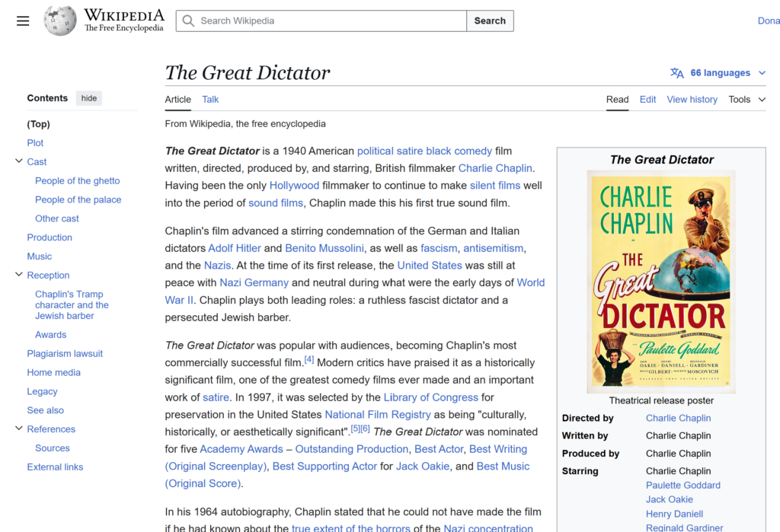Collapse the Reception section in contents
780x532 pixels.
19,275
